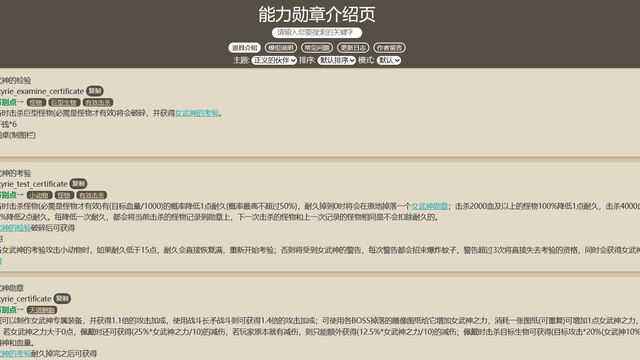640x360 pixels.
Task: Copy the test_certificate code with 复制
Action: [78, 184]
